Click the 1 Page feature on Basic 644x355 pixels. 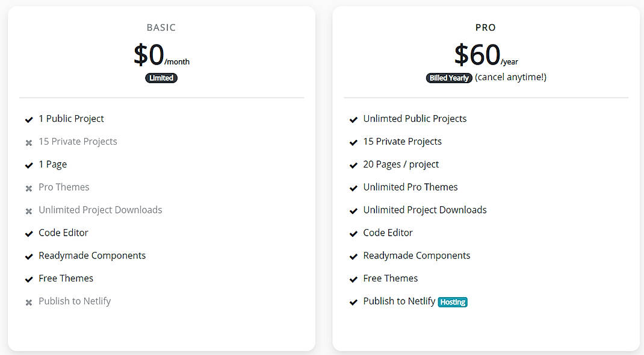point(52,165)
